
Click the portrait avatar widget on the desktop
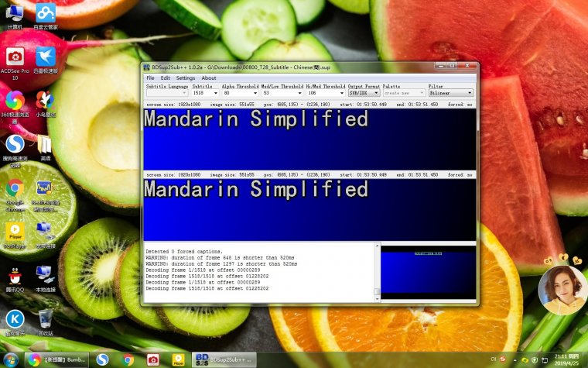[x=562, y=290]
